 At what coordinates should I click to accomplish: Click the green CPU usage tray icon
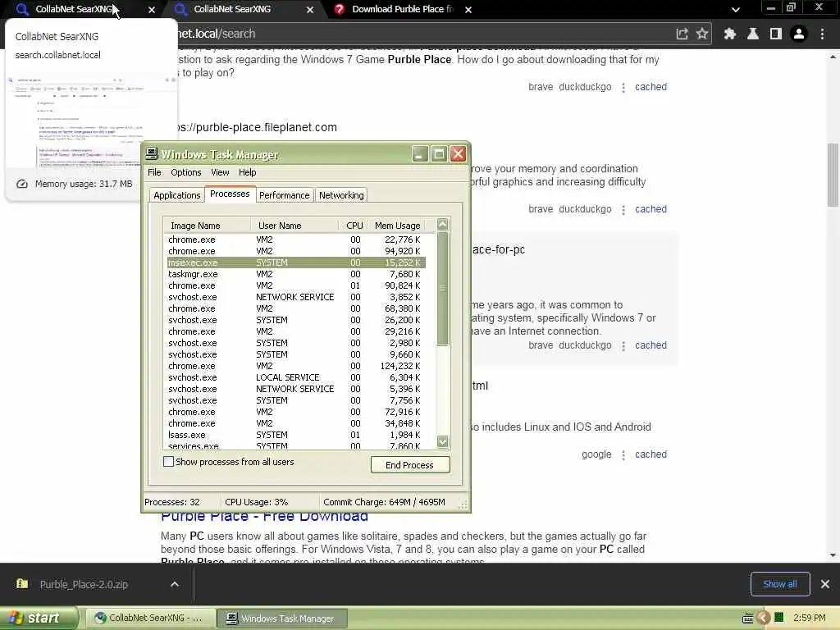click(x=779, y=618)
